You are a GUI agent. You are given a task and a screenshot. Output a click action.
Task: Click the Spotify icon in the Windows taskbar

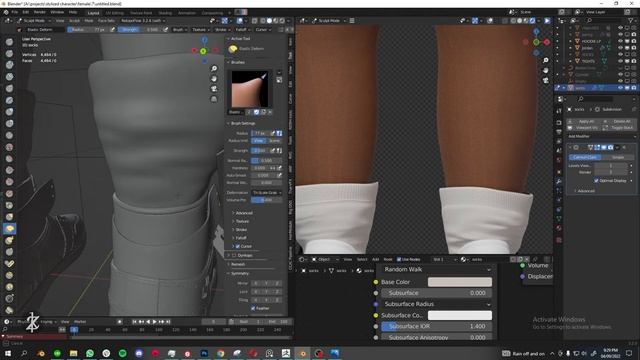click(122, 353)
